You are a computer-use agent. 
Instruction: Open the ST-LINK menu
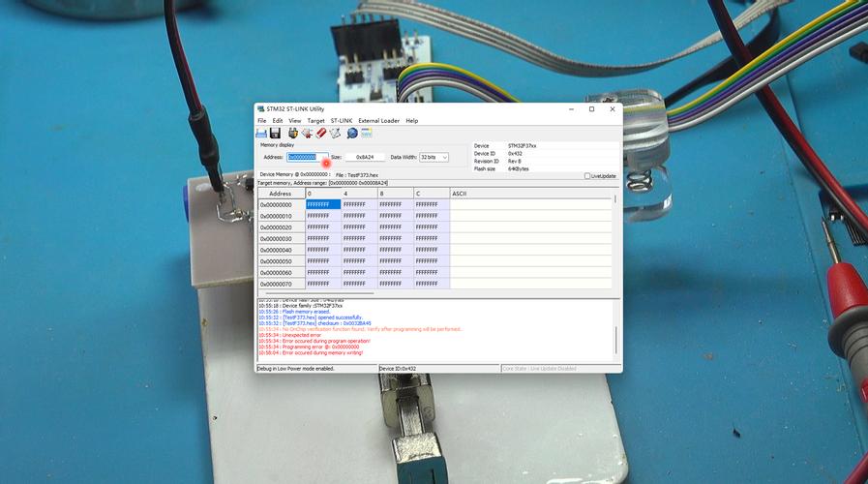coord(341,121)
